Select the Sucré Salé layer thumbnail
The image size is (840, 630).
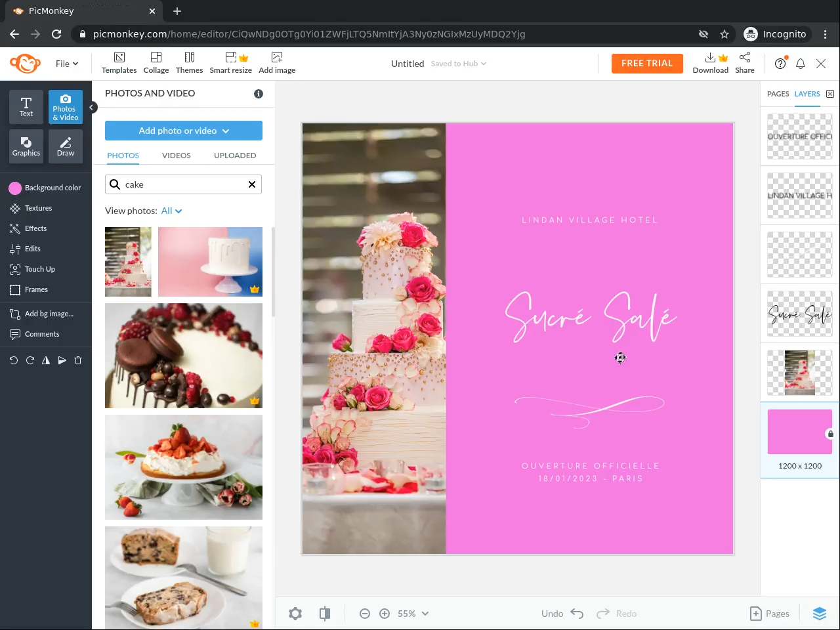[800, 314]
